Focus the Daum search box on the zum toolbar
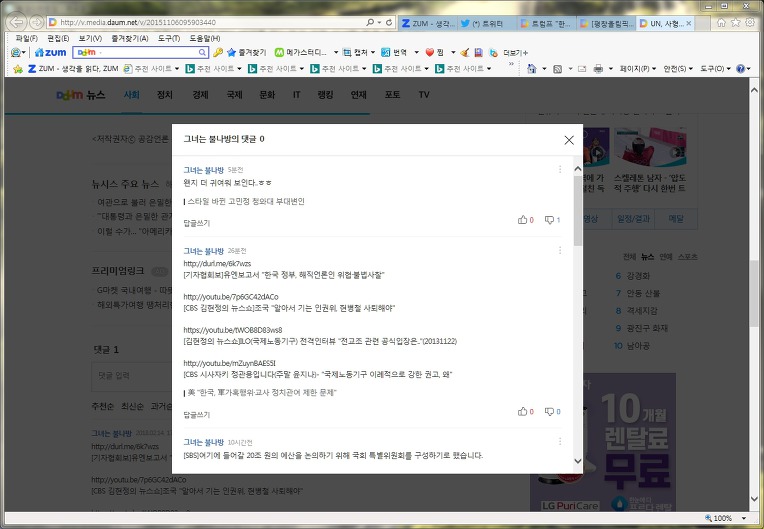 (x=141, y=52)
